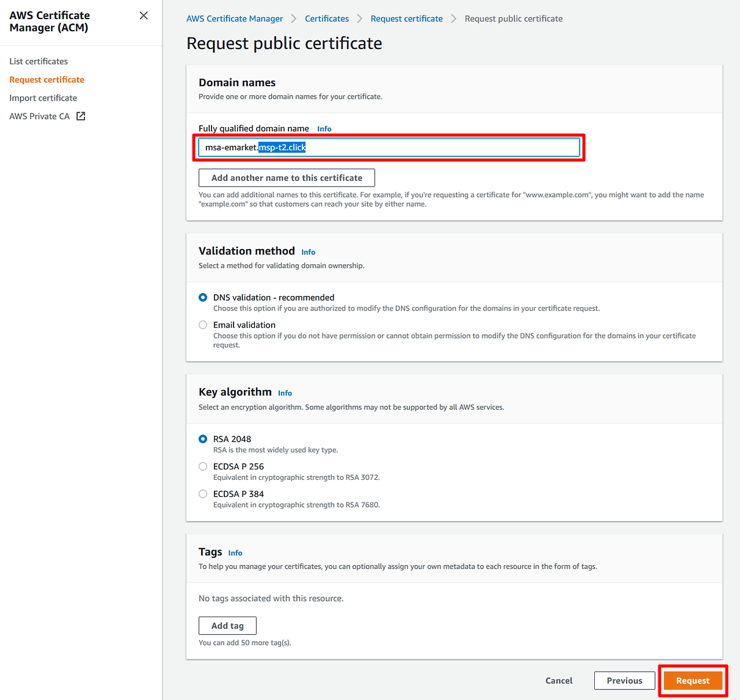Viewport: 740px width, 700px height.
Task: Select ECDSA P 384 key algorithm
Action: pos(203,494)
